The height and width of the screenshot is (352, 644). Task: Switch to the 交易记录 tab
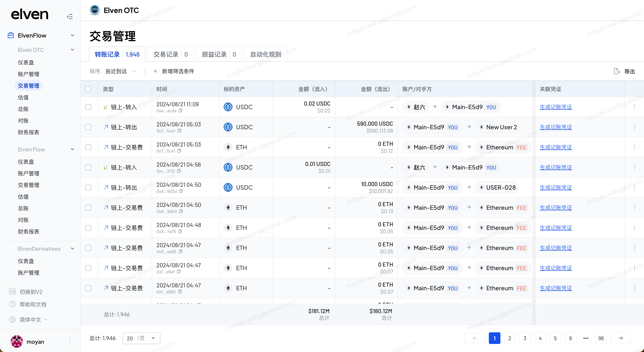pyautogui.click(x=170, y=54)
